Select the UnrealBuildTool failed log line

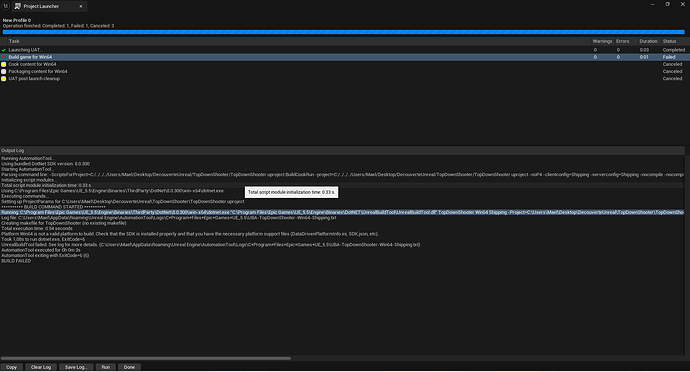coord(210,245)
